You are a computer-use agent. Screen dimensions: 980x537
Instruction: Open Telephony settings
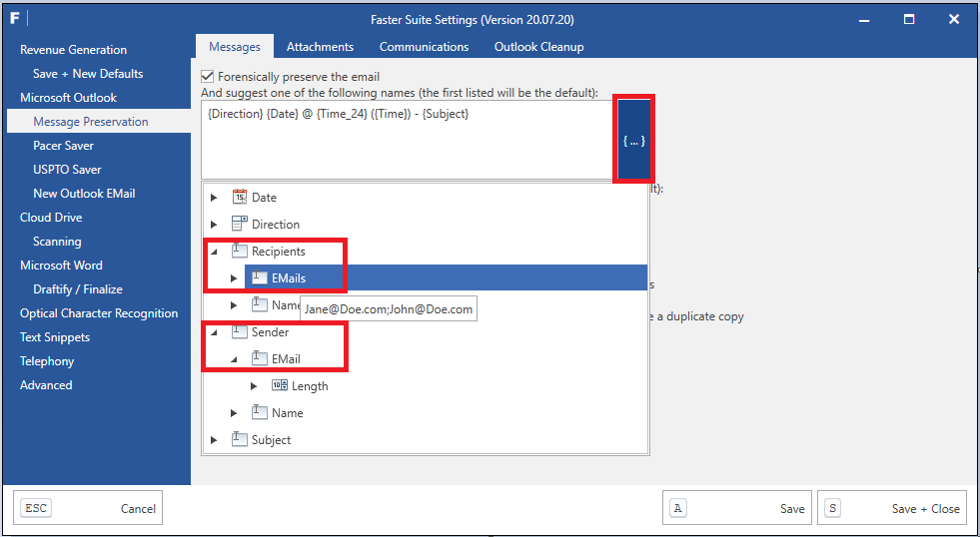click(47, 361)
